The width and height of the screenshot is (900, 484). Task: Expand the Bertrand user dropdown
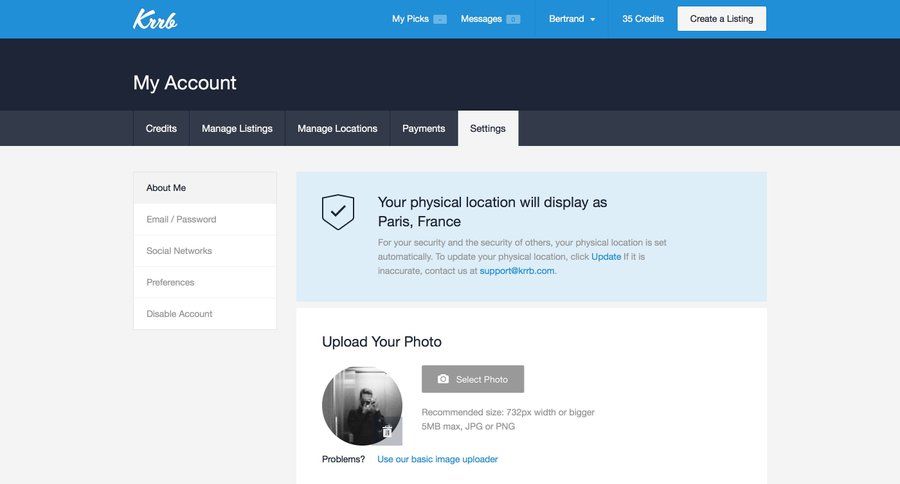572,19
